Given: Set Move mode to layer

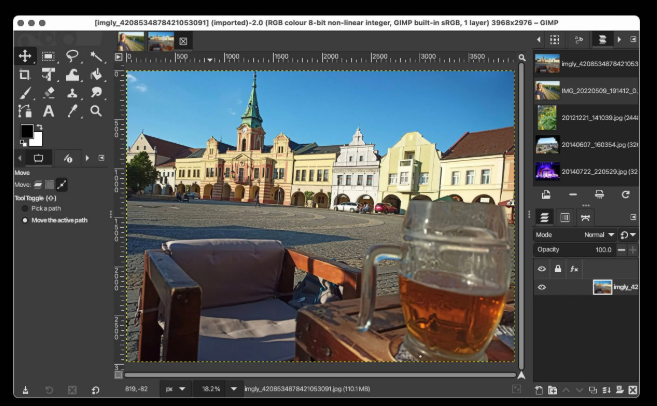Looking at the screenshot, I should click(x=38, y=184).
